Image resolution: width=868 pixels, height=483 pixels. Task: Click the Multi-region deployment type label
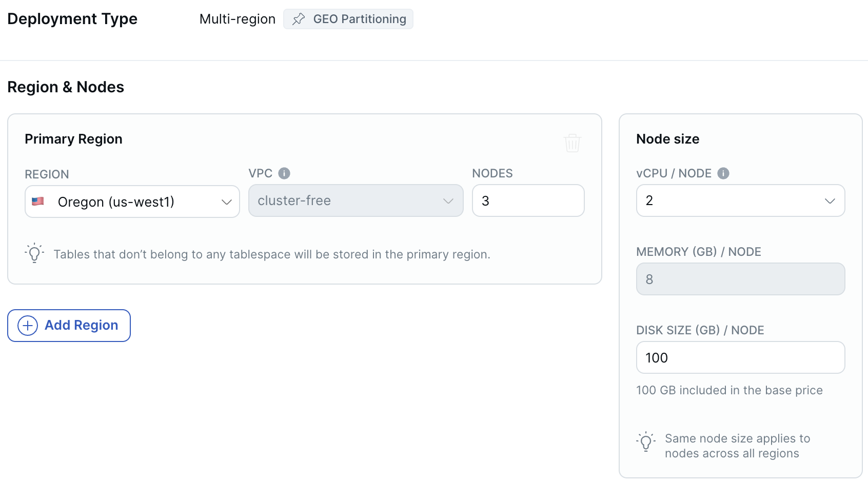pos(237,19)
